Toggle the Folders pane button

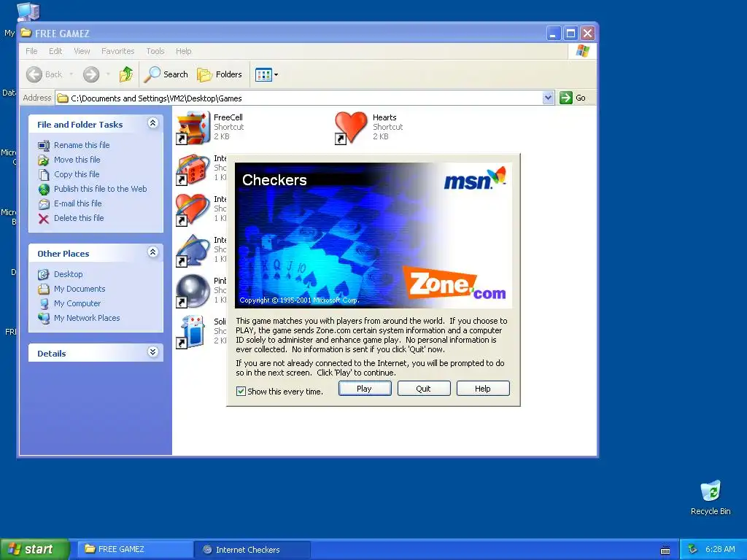[220, 74]
